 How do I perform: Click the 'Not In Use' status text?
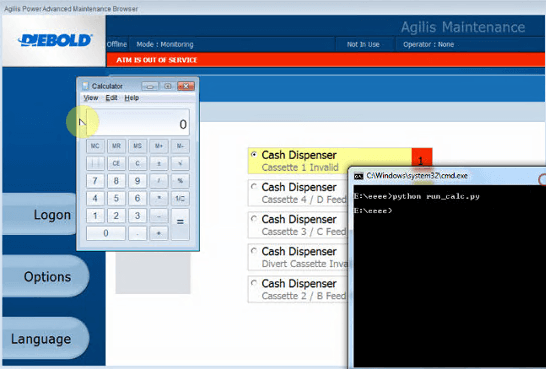[363, 45]
